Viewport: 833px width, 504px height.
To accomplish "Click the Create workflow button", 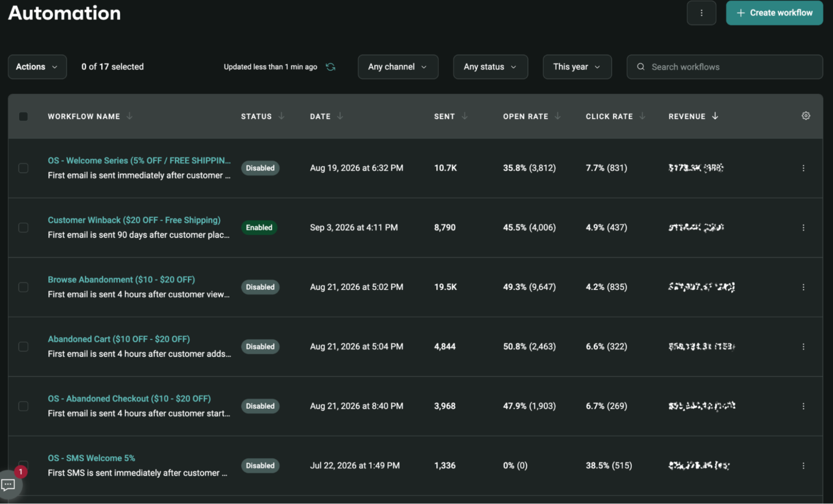I will point(775,13).
